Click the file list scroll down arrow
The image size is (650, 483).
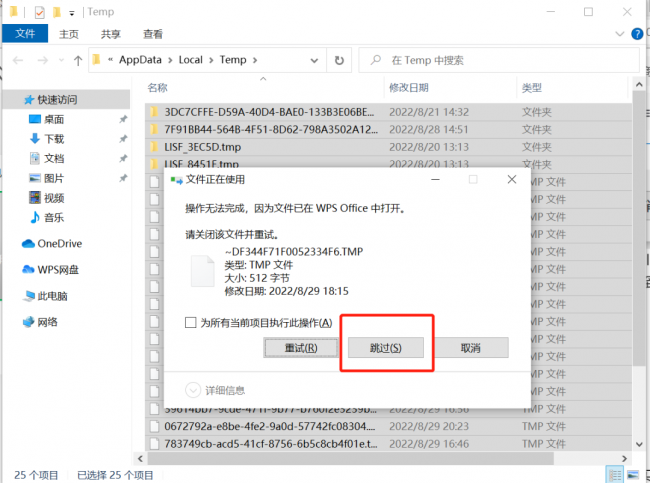click(x=639, y=444)
